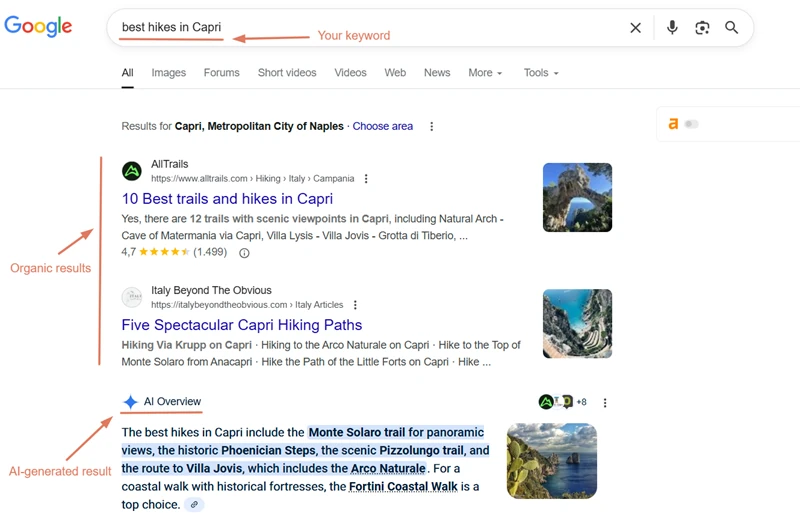Click the Fortini Coastal Walk underlined term

pyautogui.click(x=403, y=486)
